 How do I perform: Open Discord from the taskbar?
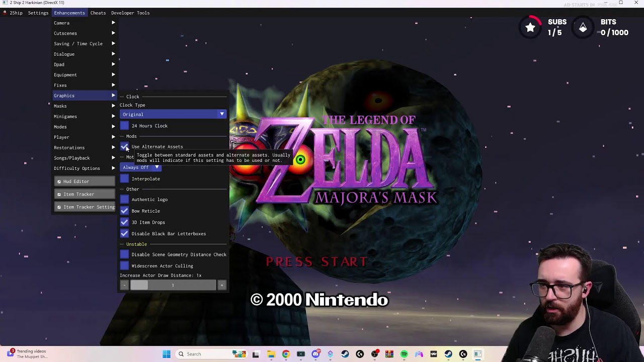315,354
